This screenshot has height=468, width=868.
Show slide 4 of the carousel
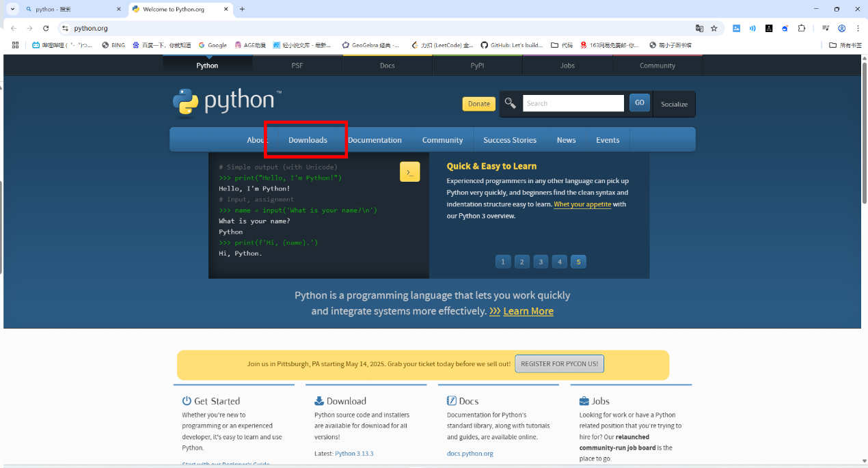pos(560,262)
